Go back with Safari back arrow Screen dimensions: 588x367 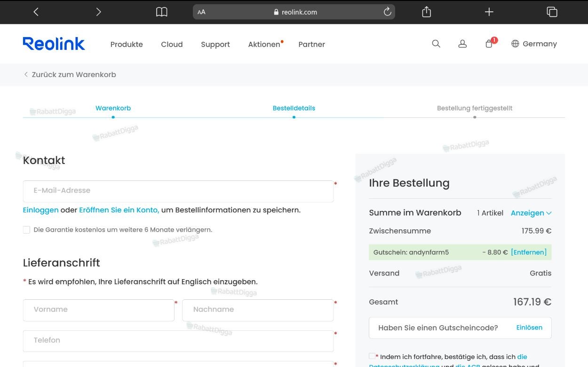[36, 12]
